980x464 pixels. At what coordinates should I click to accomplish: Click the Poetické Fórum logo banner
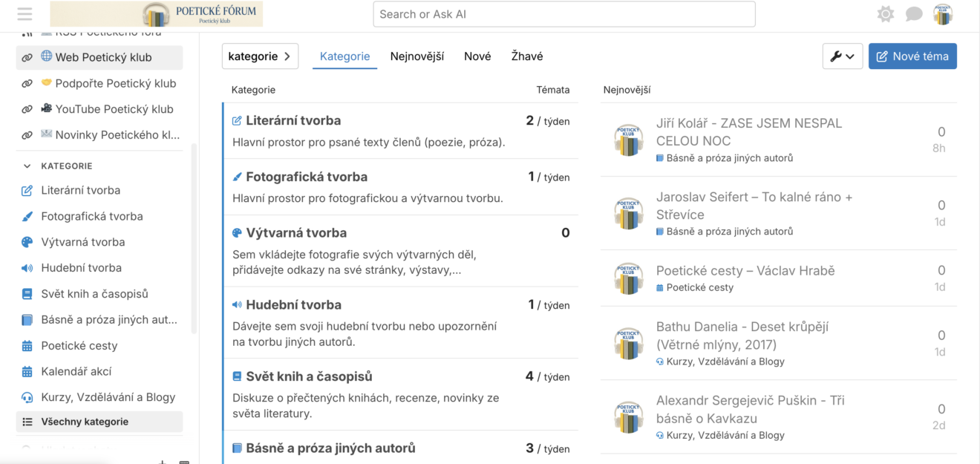[157, 14]
